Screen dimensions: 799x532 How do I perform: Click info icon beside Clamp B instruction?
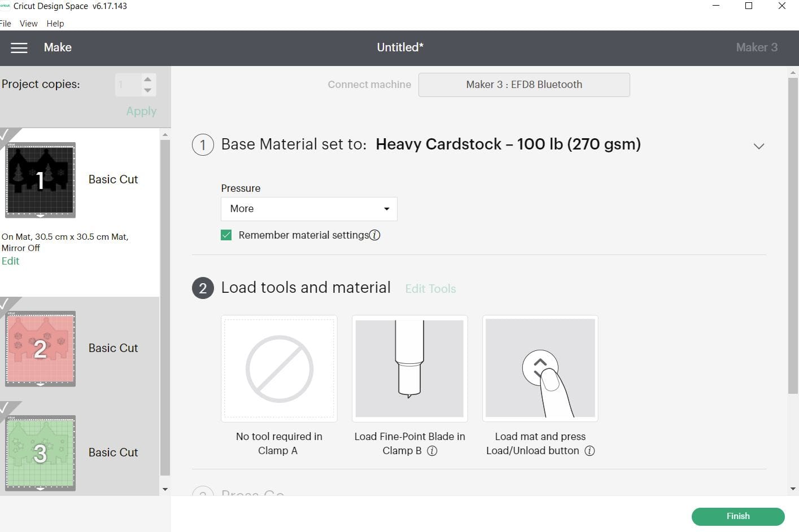pyautogui.click(x=432, y=451)
